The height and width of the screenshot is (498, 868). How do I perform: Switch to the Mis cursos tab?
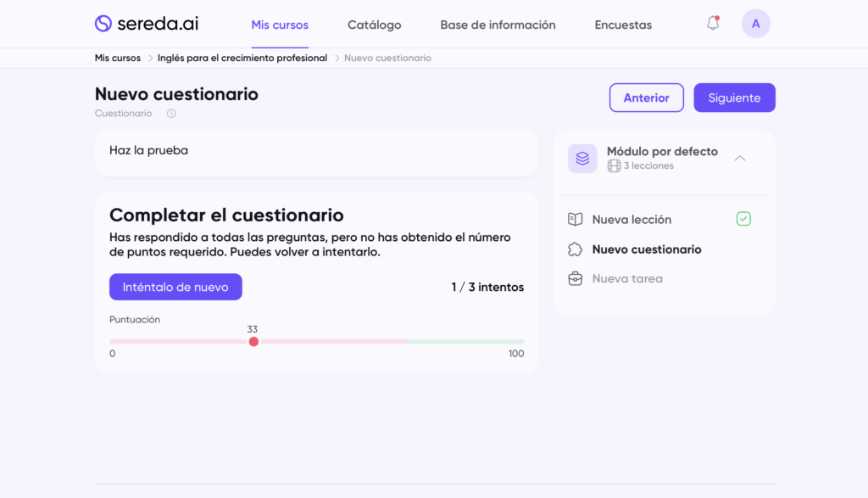pyautogui.click(x=280, y=25)
